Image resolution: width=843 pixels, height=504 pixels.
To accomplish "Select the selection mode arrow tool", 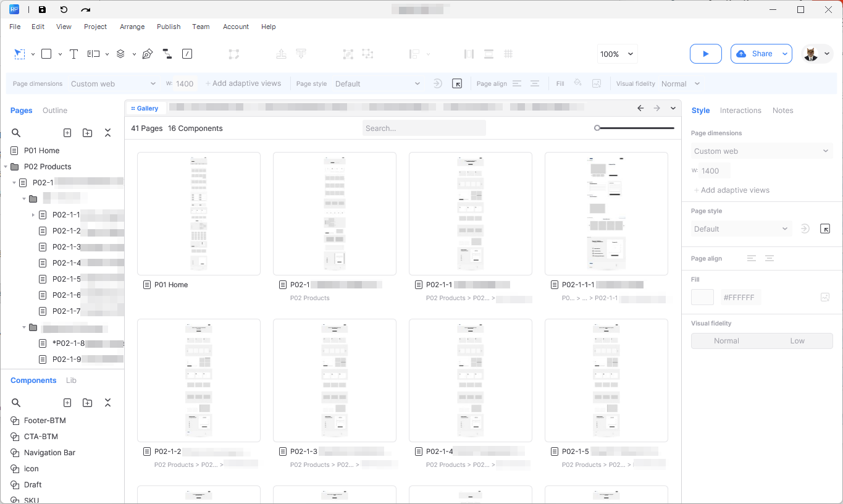I will pyautogui.click(x=20, y=54).
